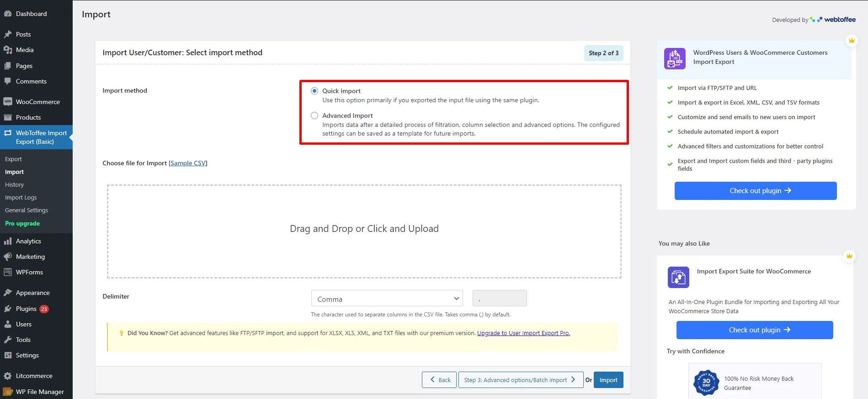868x399 pixels.
Task: Click Upgrade to User Import Export Pro link
Action: coord(523,333)
